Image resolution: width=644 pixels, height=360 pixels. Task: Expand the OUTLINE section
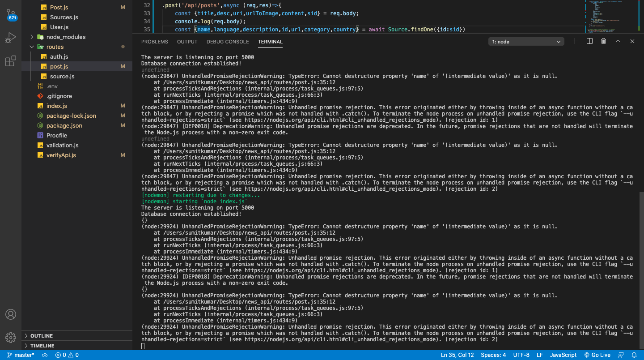point(77,336)
